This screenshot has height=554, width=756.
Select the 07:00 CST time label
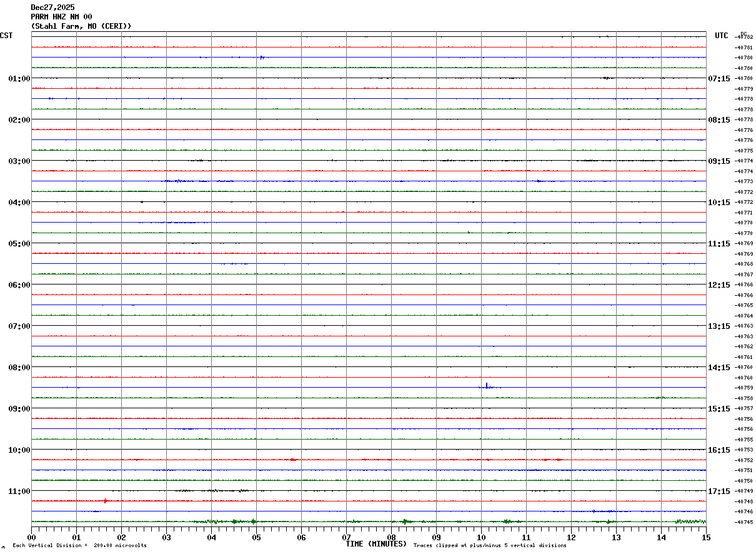coord(19,326)
